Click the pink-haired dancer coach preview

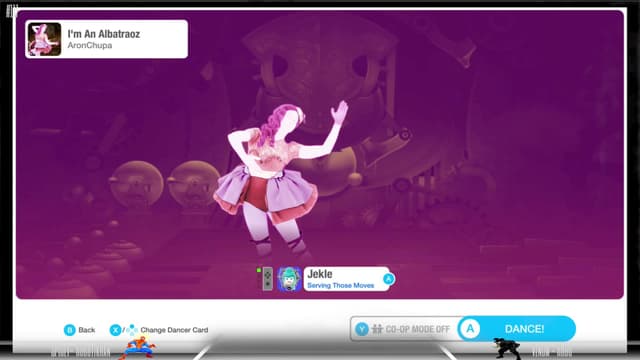coord(282,180)
